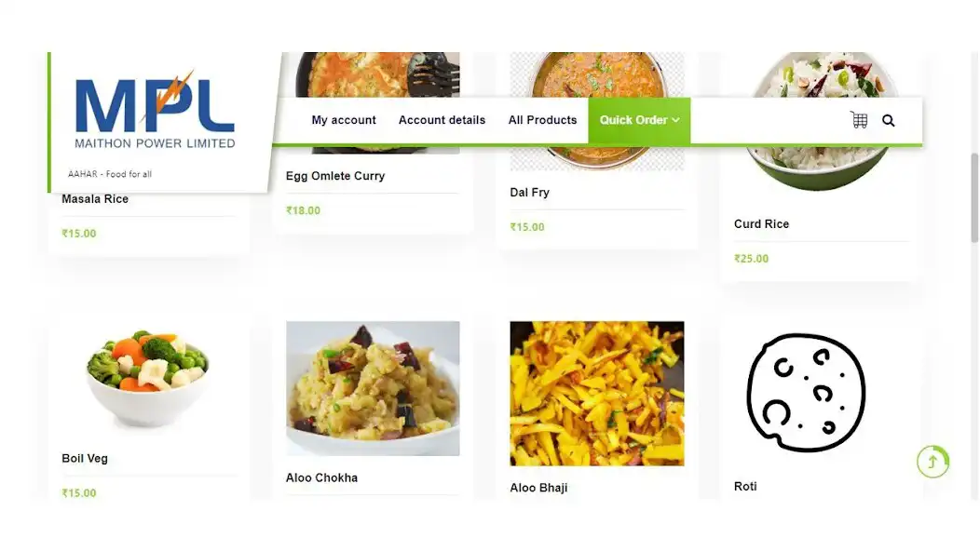Click the page vertical scrollbar thumb
Viewport: 980px width, 551px height.
coord(973,197)
